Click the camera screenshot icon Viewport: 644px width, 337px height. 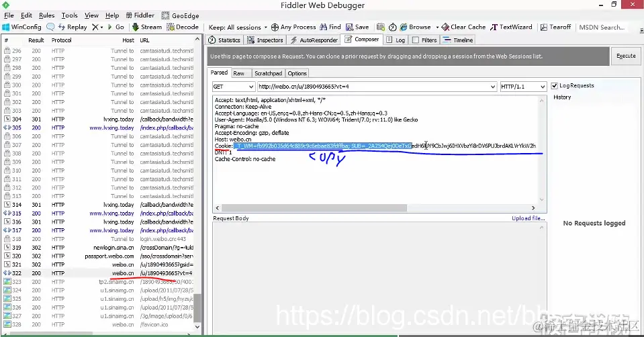pos(381,27)
